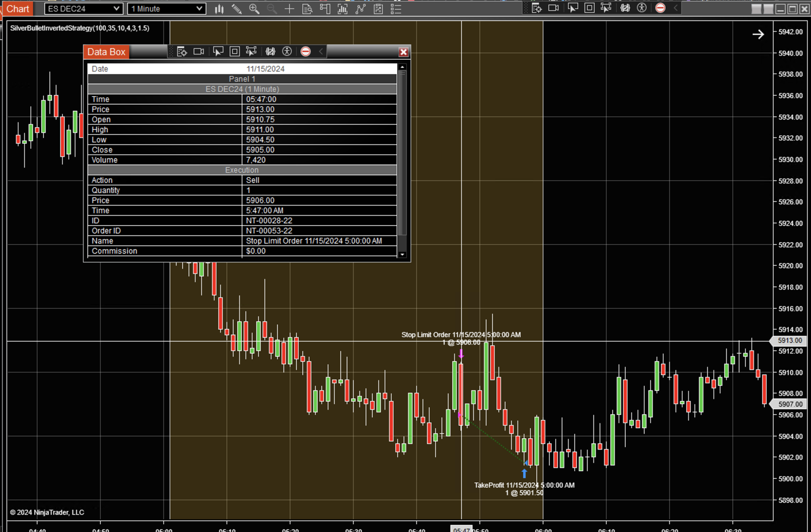Open the drawing tools pencil icon

pyautogui.click(x=236, y=9)
